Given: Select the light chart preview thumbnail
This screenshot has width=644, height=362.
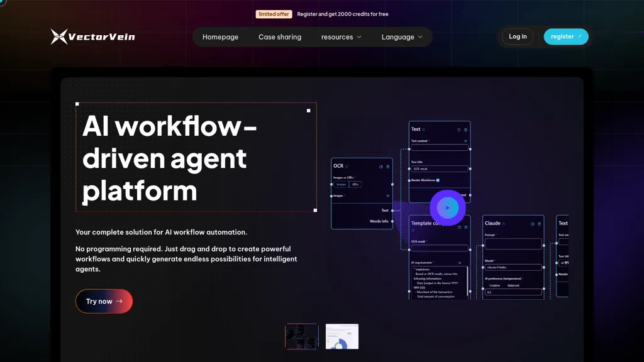Looking at the screenshot, I should 342,336.
